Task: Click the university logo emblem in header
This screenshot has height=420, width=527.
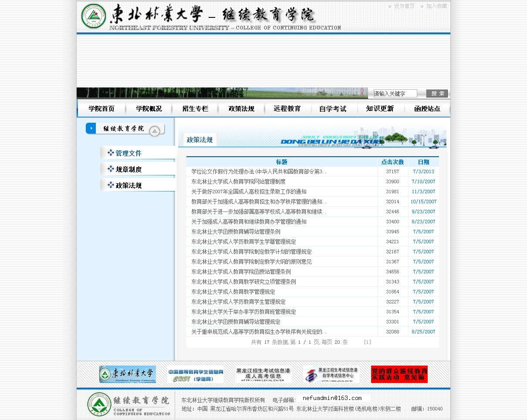Action: (x=94, y=16)
